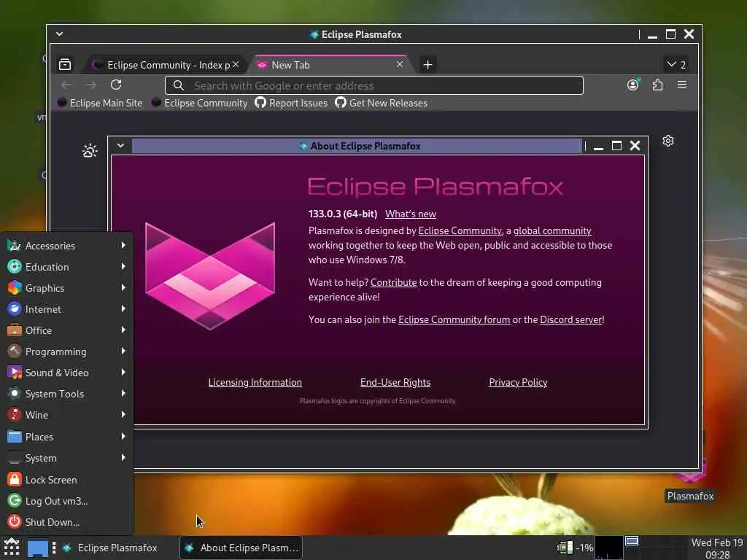The image size is (747, 560).
Task: Click the network monitor graph in tray
Action: coord(609,548)
